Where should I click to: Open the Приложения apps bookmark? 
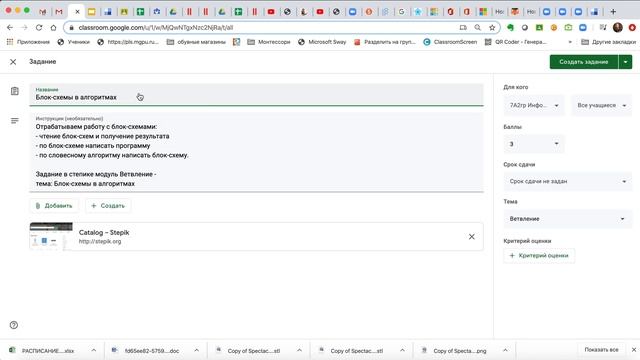(x=28, y=42)
